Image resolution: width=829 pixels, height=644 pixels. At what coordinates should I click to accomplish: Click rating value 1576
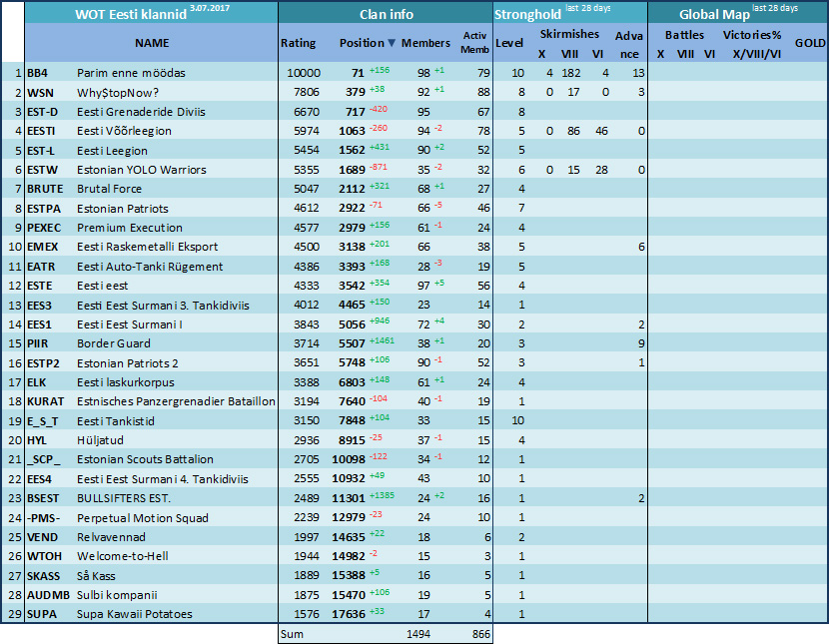click(x=307, y=614)
